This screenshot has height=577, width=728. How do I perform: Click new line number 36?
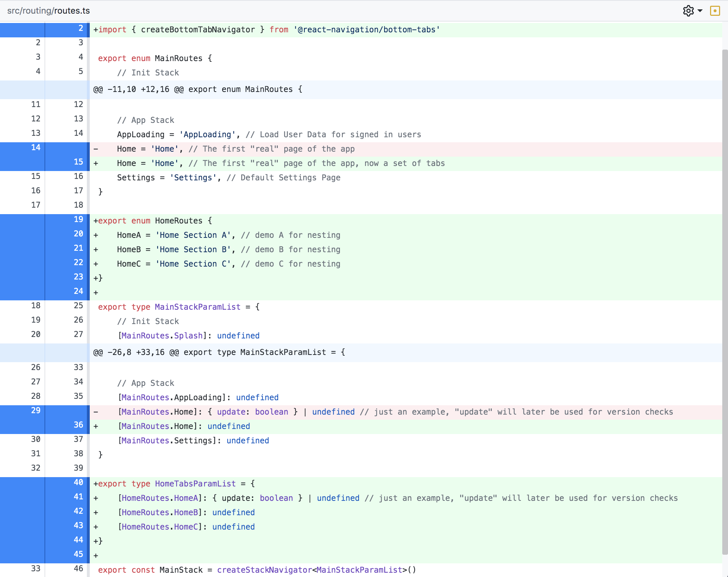[x=78, y=425]
